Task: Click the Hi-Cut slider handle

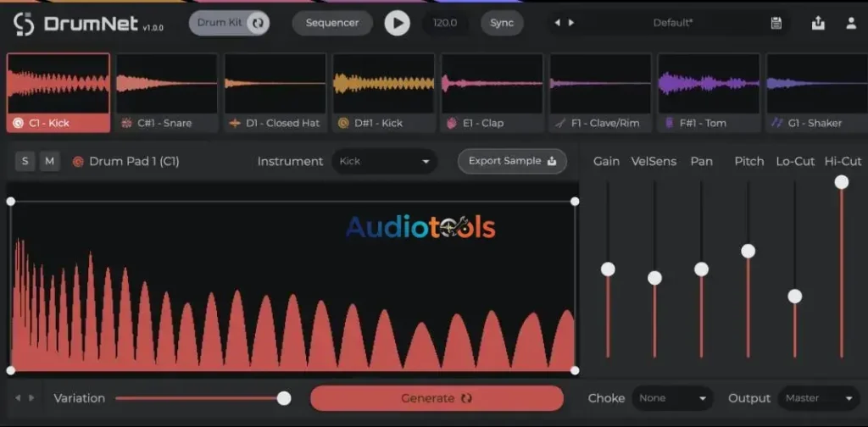Action: (x=842, y=182)
